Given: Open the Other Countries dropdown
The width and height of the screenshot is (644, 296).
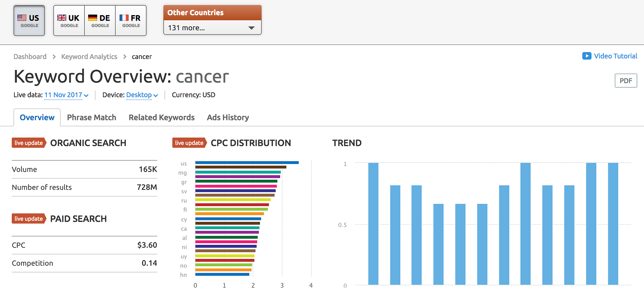Looking at the screenshot, I should 212,28.
